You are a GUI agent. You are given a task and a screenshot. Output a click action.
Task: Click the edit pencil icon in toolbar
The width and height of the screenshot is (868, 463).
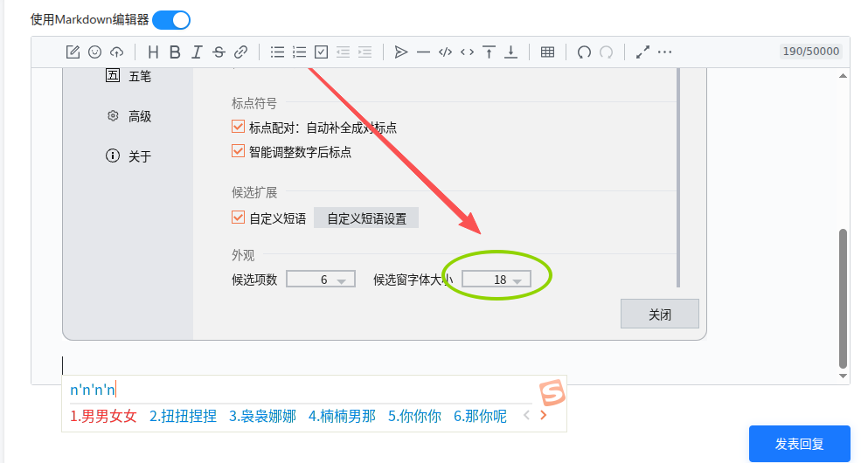tap(73, 52)
